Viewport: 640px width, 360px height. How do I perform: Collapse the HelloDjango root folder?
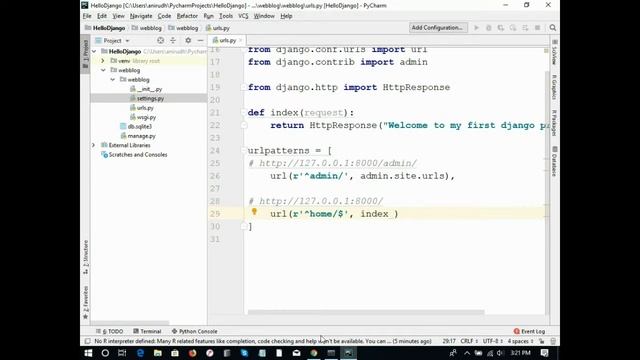coord(94,51)
